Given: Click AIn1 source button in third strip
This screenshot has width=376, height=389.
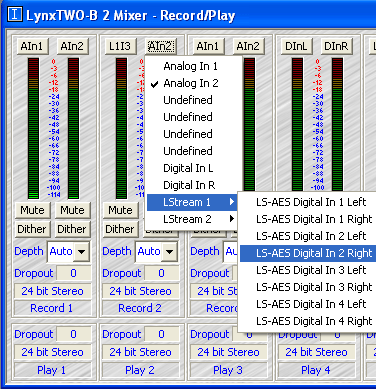Looking at the screenshot, I should (x=208, y=46).
